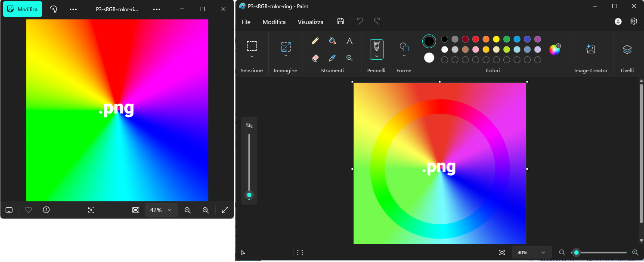Open Image Creator in Paint
The height and width of the screenshot is (262, 644).
point(591,49)
